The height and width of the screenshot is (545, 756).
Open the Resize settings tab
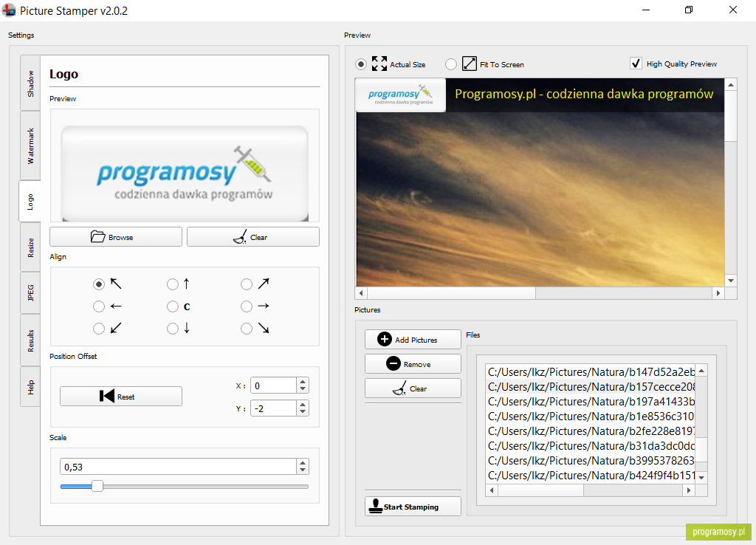click(30, 247)
